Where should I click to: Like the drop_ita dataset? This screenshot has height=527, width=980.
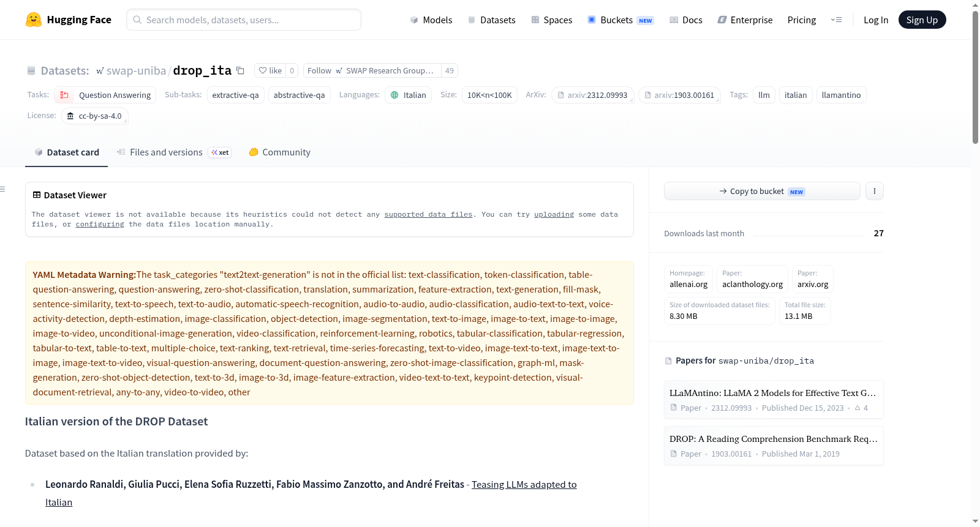270,70
